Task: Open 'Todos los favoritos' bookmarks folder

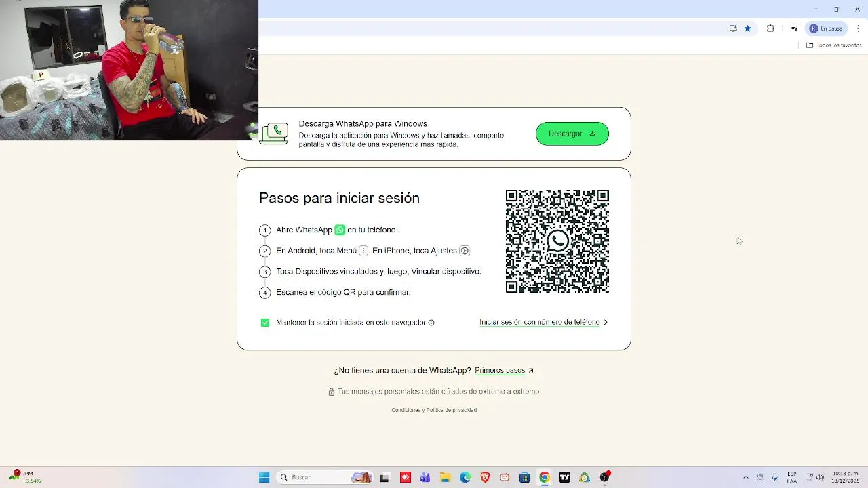Action: [x=834, y=45]
